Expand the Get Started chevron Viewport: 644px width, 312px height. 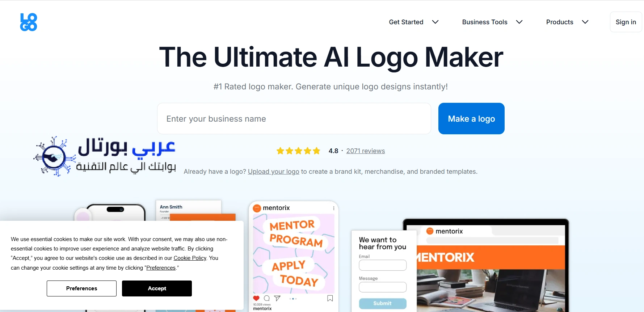coord(435,22)
